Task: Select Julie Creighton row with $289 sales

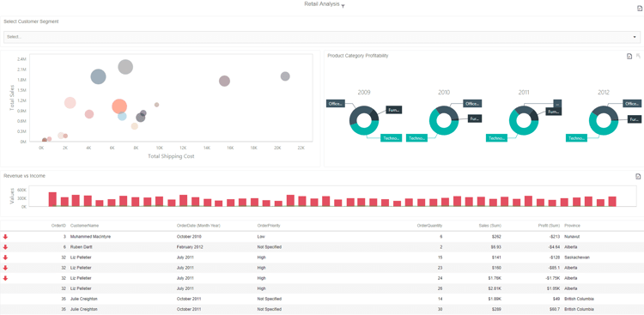Action: coord(322,309)
